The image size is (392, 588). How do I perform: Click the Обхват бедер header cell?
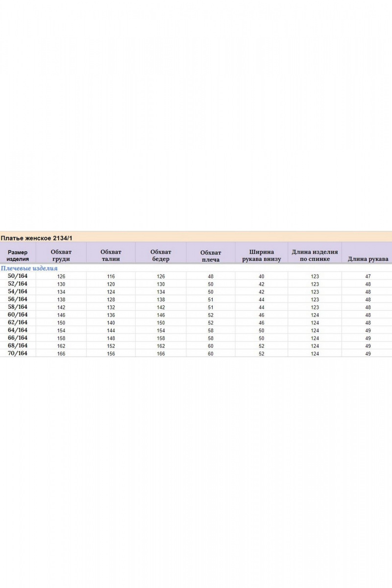coord(161,255)
